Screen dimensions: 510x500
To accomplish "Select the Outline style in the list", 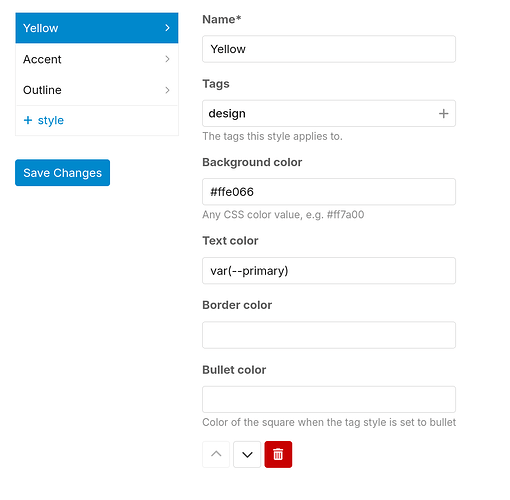I will point(97,90).
